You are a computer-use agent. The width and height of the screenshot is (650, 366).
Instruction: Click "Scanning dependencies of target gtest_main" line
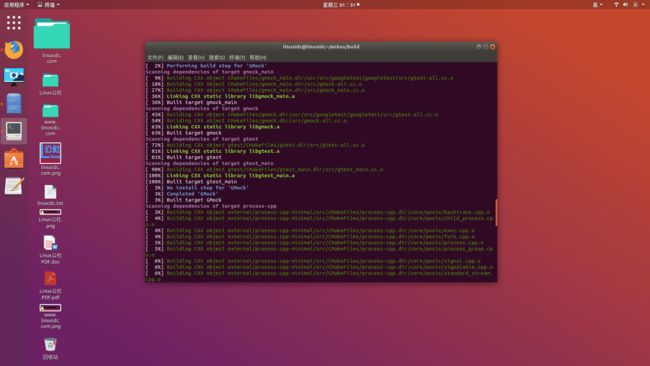[x=209, y=163]
